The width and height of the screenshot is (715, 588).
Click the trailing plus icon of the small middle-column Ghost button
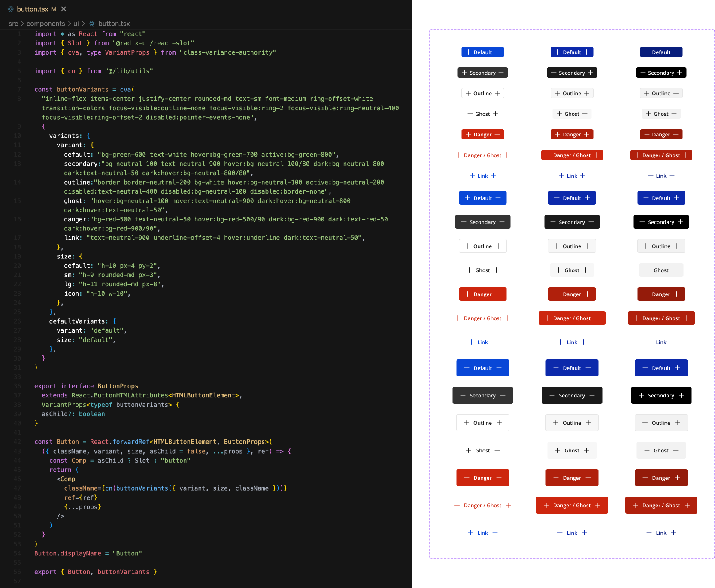click(x=585, y=114)
